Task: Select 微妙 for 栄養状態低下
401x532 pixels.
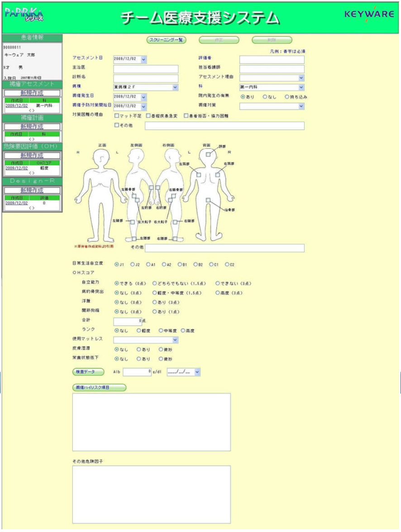Action: pos(161,358)
